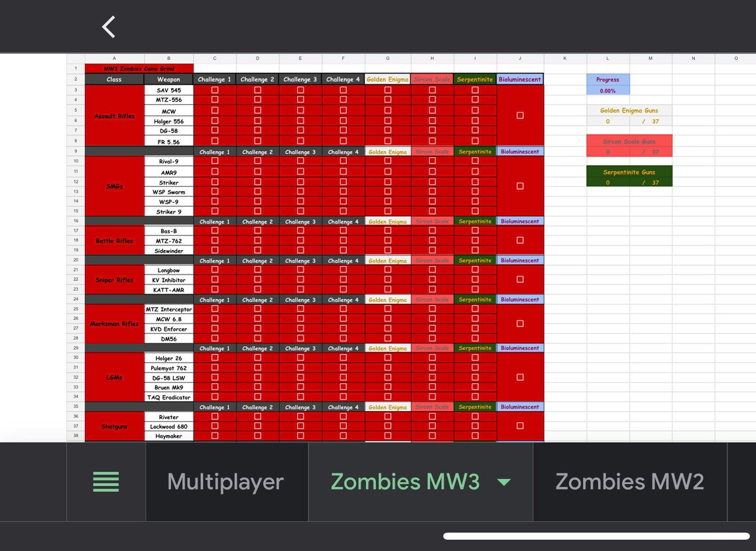The height and width of the screenshot is (551, 756).
Task: Switch to the Multiplayer tab
Action: tap(225, 481)
